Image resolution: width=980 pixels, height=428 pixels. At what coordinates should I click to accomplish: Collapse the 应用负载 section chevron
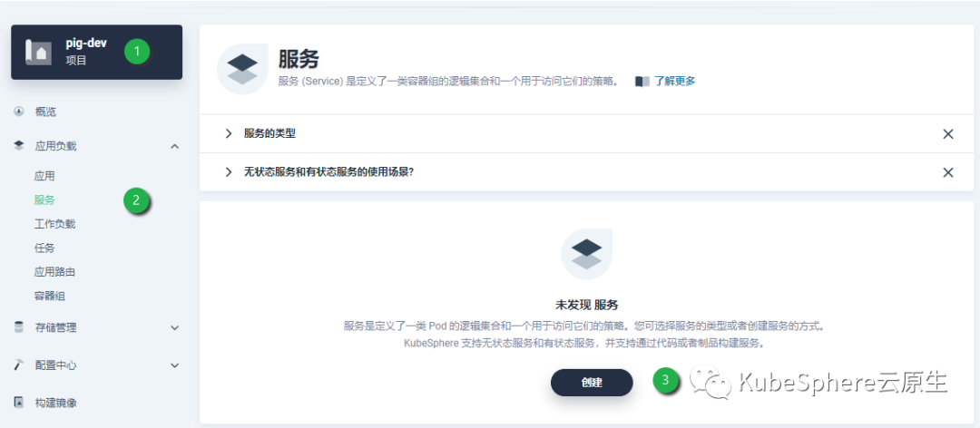(174, 146)
